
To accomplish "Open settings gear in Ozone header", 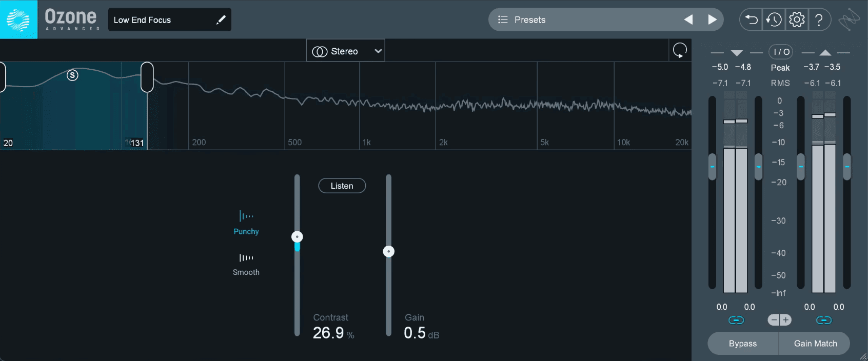I will click(x=797, y=19).
